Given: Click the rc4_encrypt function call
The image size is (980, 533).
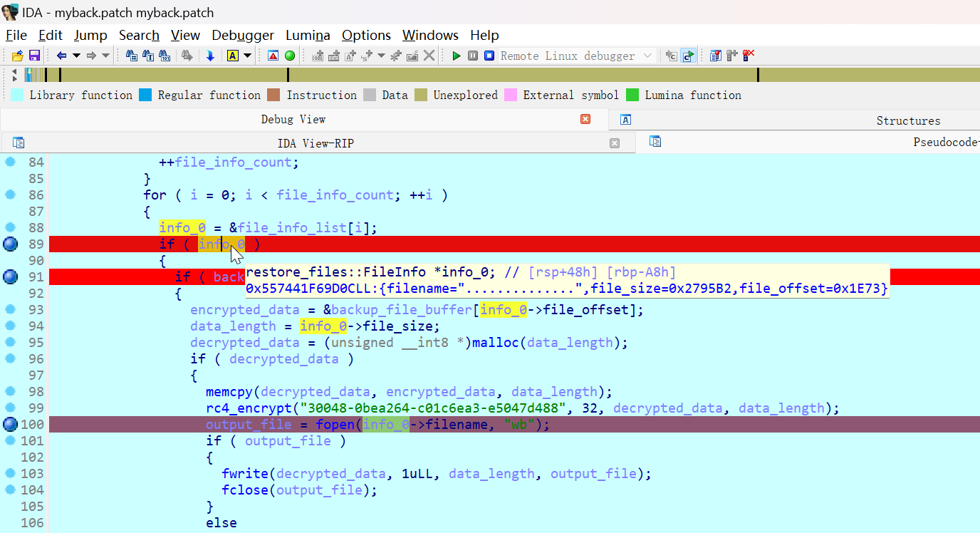Looking at the screenshot, I should tap(249, 408).
